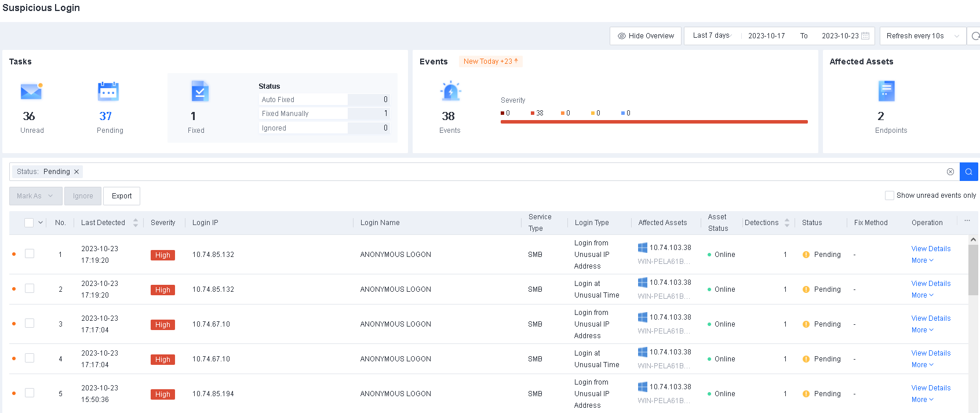Select the checkbox for event row 3
980x413 pixels.
[x=30, y=323]
